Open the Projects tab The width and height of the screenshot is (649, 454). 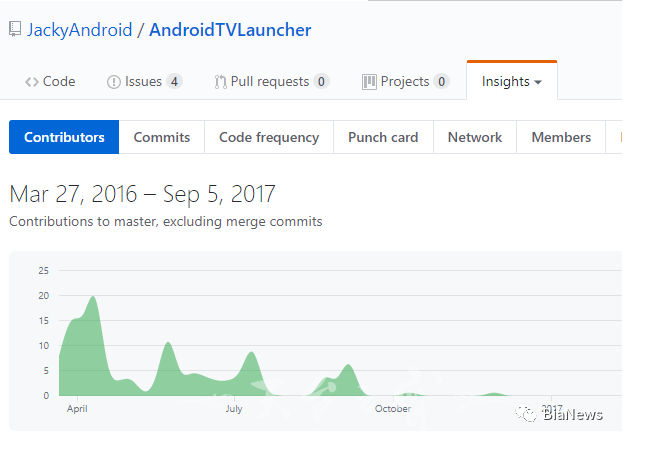[x=406, y=82]
